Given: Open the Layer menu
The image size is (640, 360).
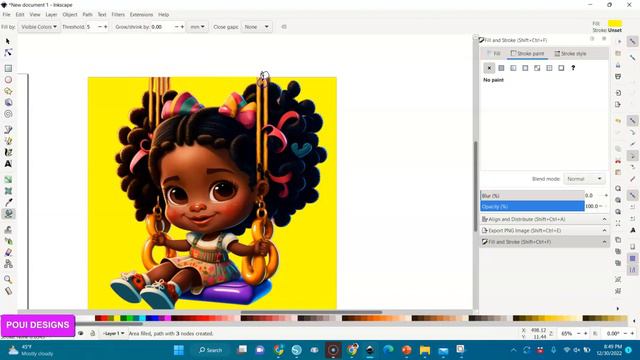Looking at the screenshot, I should (51, 15).
